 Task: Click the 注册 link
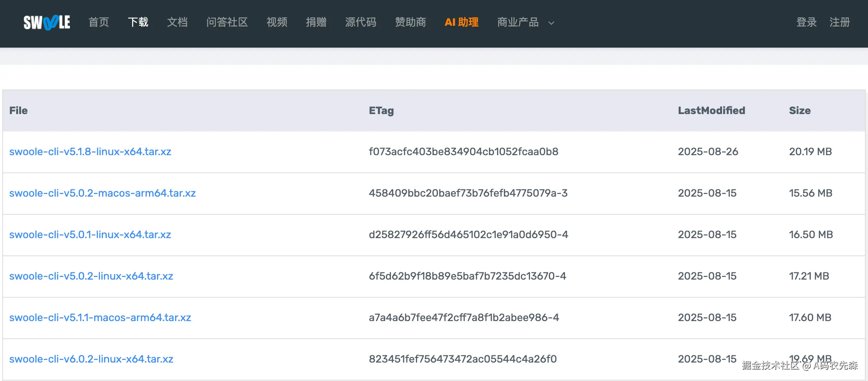click(840, 22)
